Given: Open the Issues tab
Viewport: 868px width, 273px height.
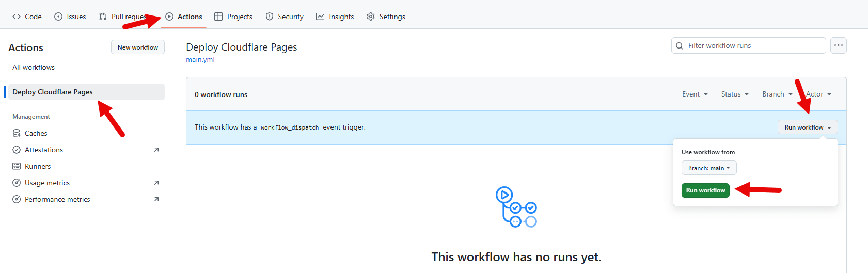Looking at the screenshot, I should tap(70, 17).
